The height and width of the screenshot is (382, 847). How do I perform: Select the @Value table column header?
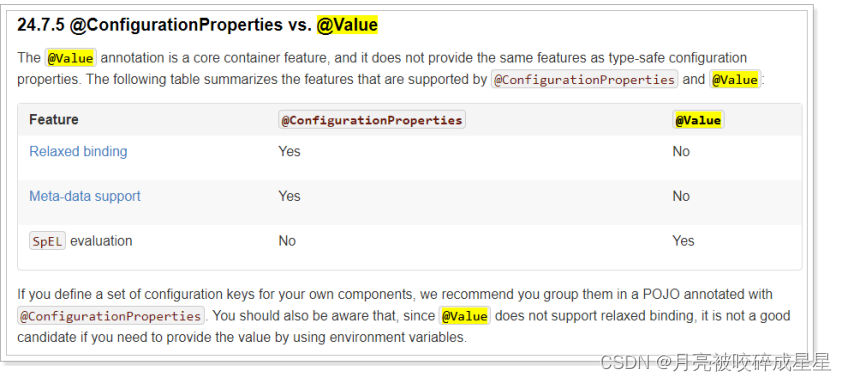coord(698,120)
